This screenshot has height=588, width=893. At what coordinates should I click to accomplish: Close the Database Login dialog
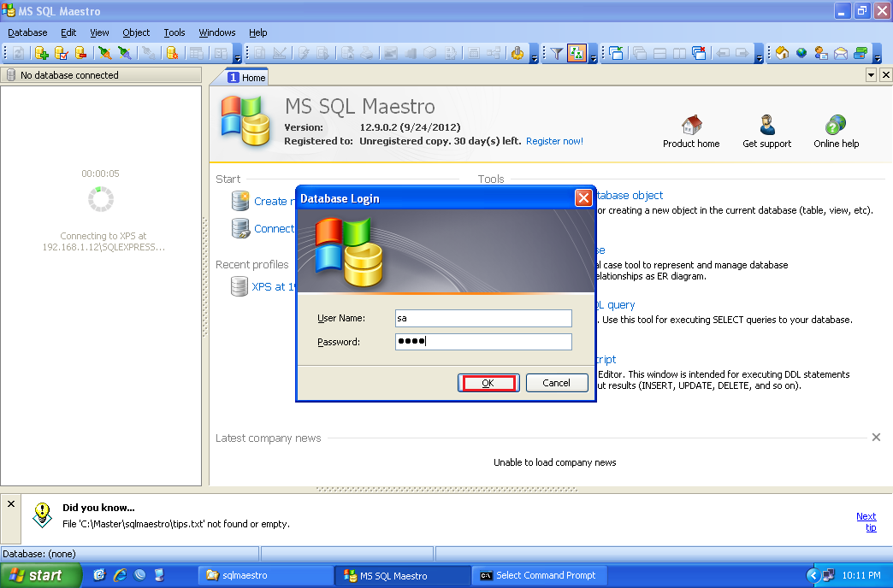[583, 198]
